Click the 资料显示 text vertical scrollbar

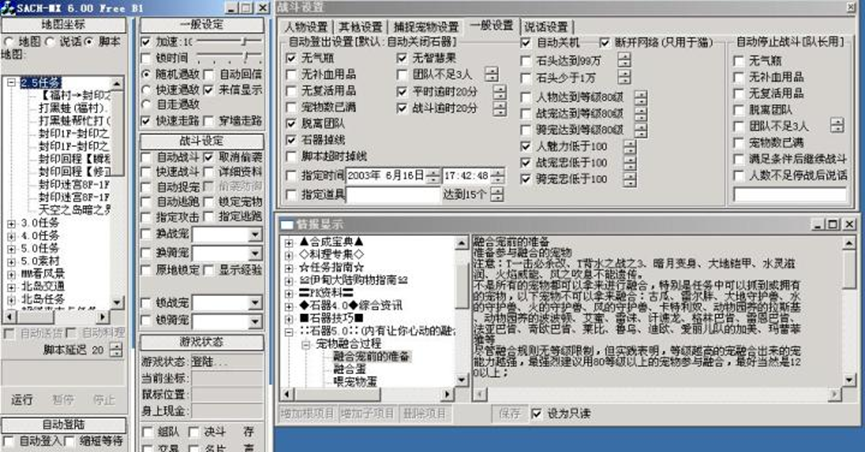click(850, 310)
